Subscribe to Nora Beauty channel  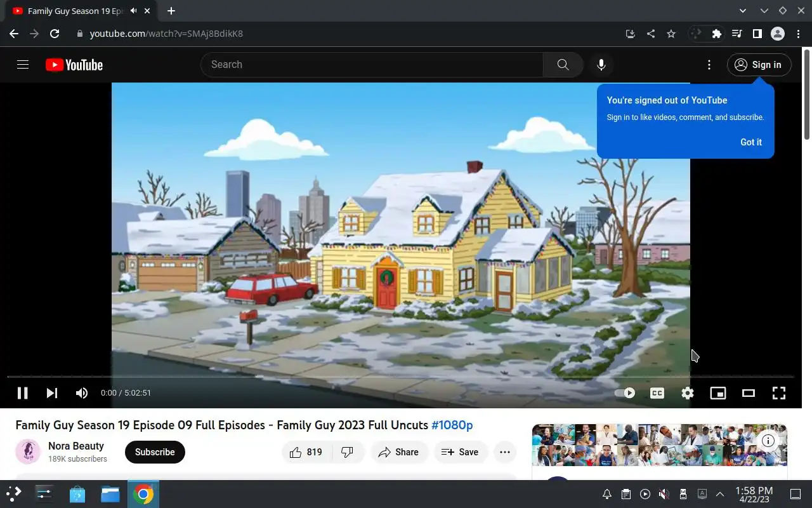tap(155, 452)
